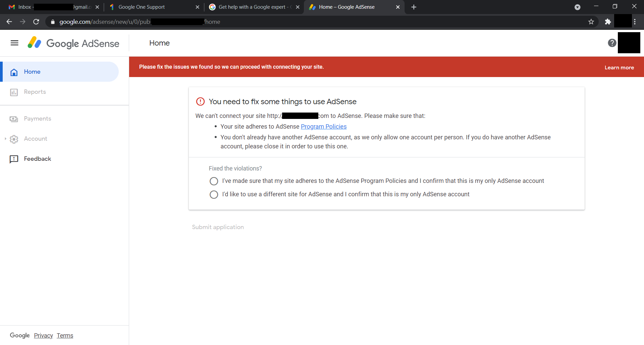
Task: Open the Privacy link
Action: tap(43, 336)
